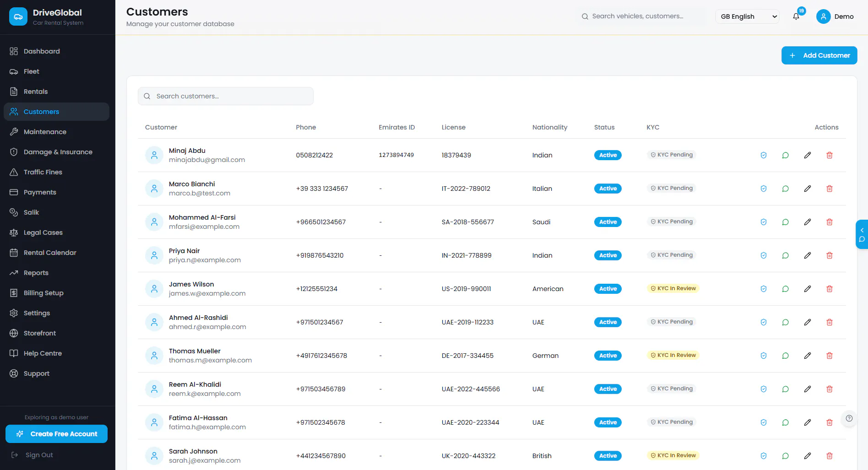The image size is (868, 470).
Task: Click the Nationality column header
Action: click(x=550, y=127)
